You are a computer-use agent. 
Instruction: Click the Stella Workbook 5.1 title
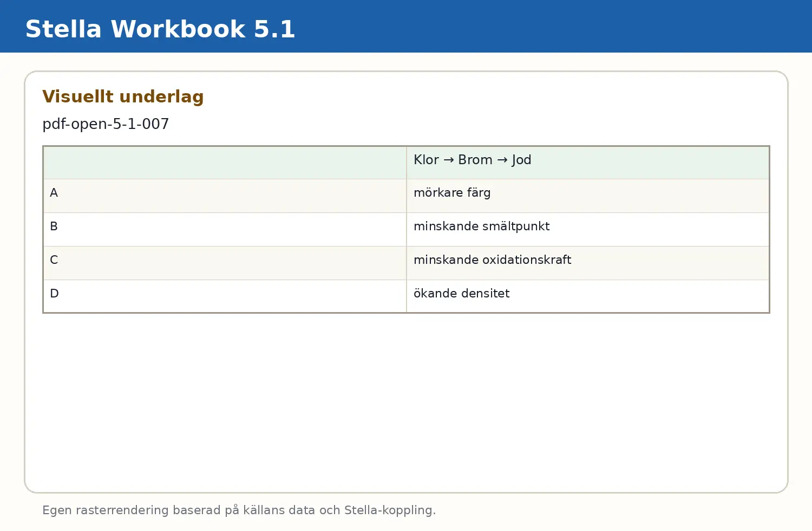coord(160,29)
